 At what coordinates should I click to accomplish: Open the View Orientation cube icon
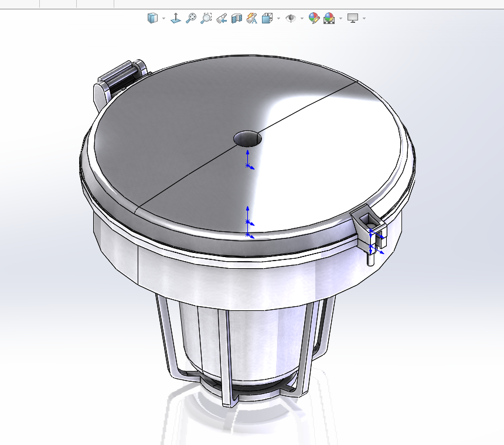(x=267, y=18)
